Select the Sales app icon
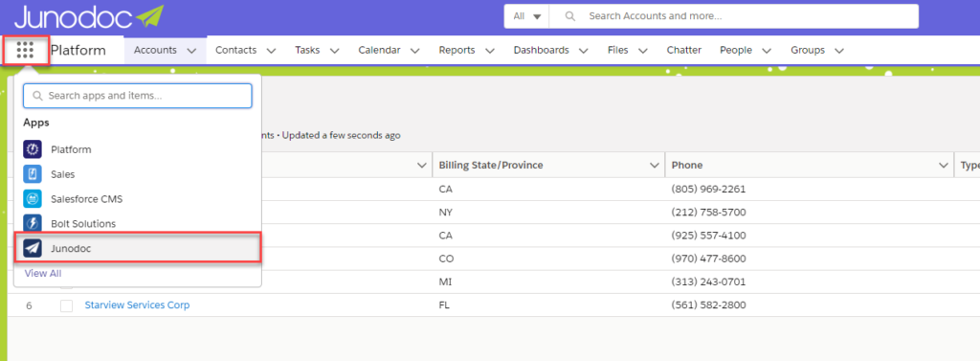 (33, 174)
